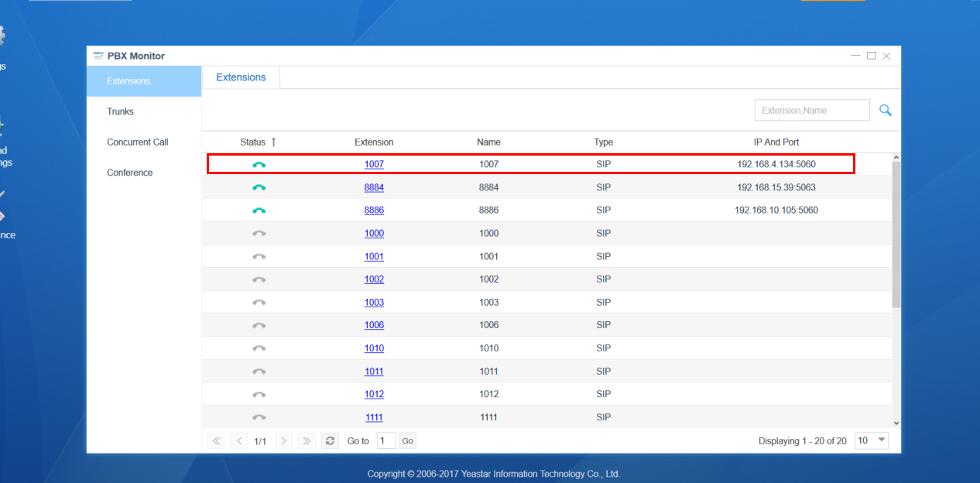The height and width of the screenshot is (483, 980).
Task: Select Extensions in the left sidebar
Action: tap(144, 81)
